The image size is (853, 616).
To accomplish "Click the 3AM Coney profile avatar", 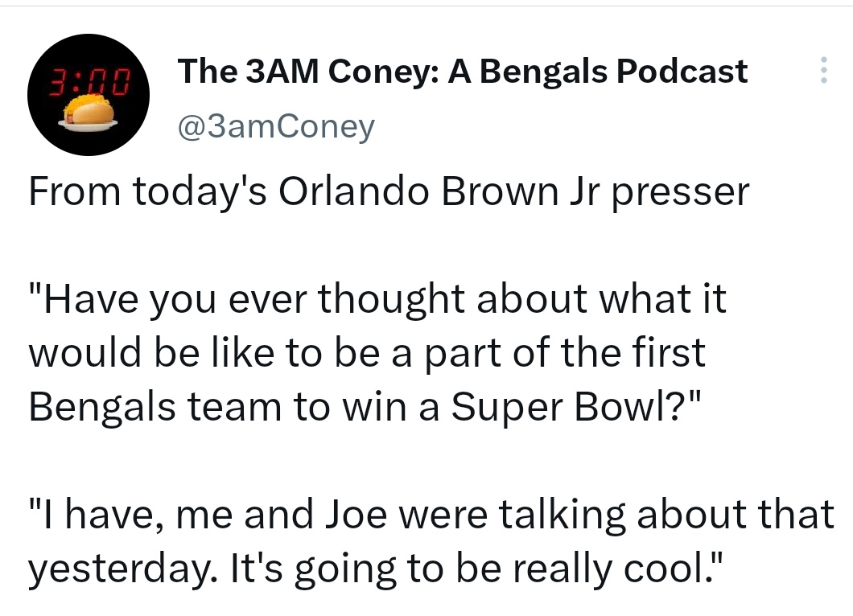I will point(89,95).
